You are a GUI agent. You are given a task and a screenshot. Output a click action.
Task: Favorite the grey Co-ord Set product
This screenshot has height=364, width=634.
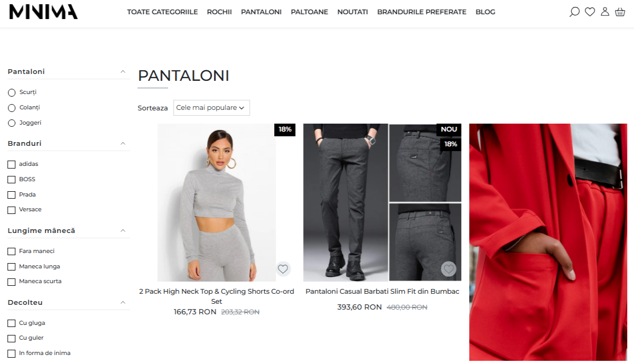tap(283, 269)
